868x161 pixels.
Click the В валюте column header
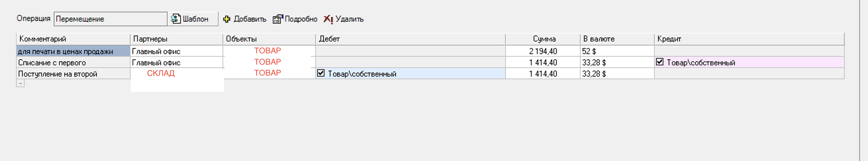click(x=617, y=39)
